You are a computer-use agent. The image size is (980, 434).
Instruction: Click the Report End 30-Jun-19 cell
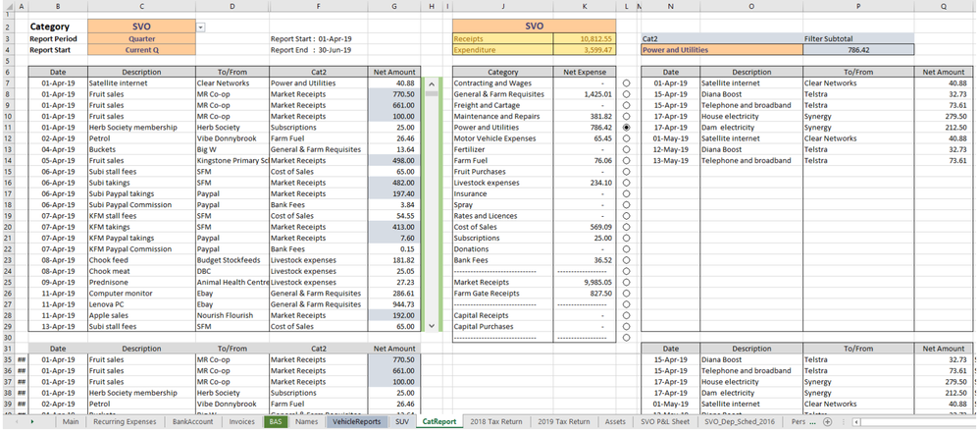point(319,50)
